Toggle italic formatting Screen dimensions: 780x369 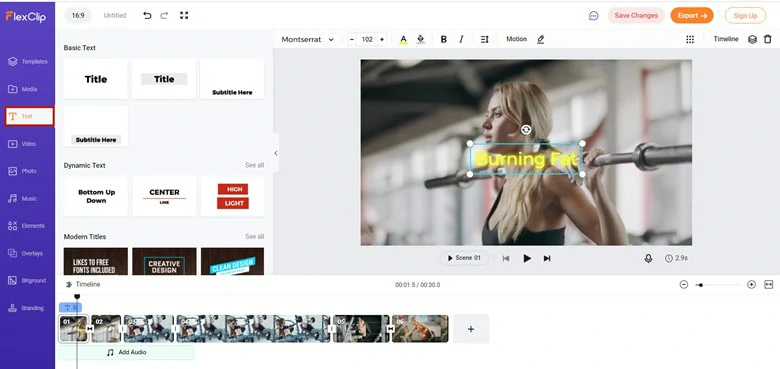(x=461, y=39)
